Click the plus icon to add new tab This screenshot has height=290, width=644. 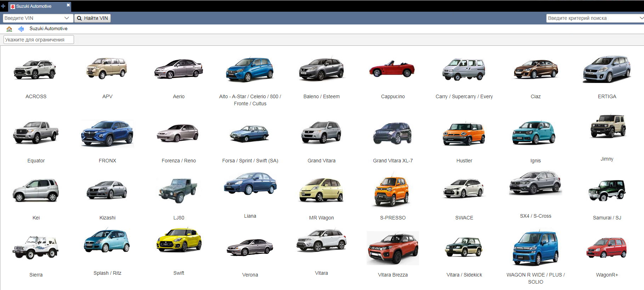pyautogui.click(x=3, y=6)
